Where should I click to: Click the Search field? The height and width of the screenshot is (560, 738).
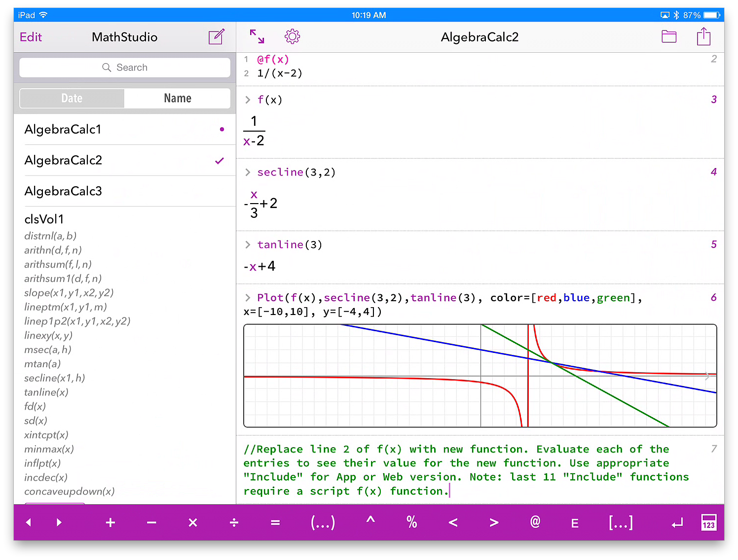125,68
